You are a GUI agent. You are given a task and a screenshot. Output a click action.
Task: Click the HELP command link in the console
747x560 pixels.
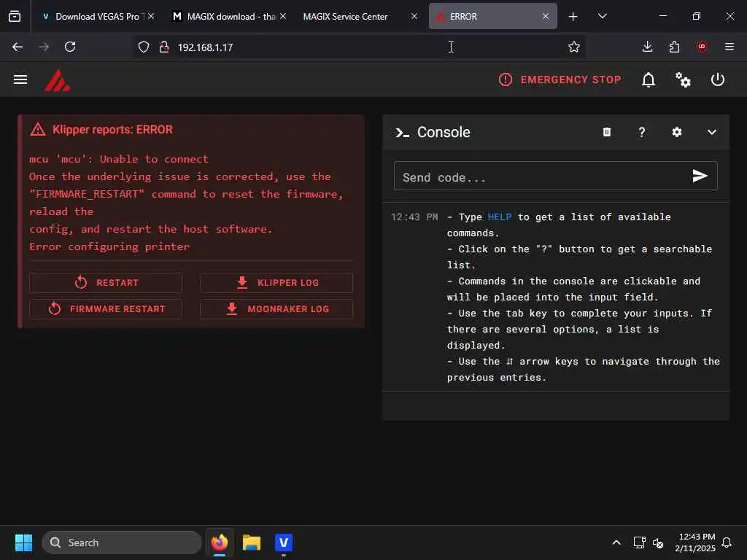point(499,217)
